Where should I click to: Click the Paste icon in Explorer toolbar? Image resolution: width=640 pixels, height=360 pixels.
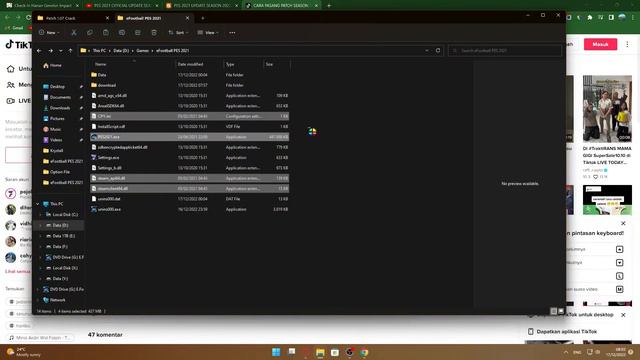106,33
